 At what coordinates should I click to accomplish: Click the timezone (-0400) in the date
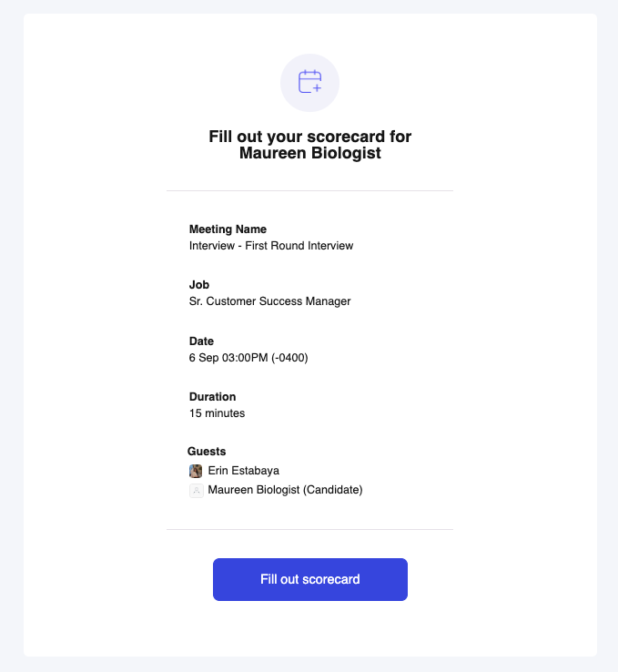coord(289,358)
